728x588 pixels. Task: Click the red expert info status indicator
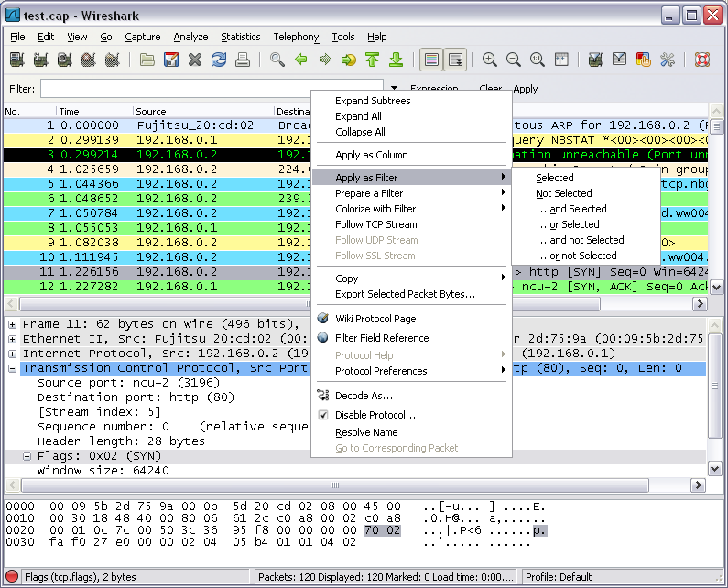tap(12, 578)
